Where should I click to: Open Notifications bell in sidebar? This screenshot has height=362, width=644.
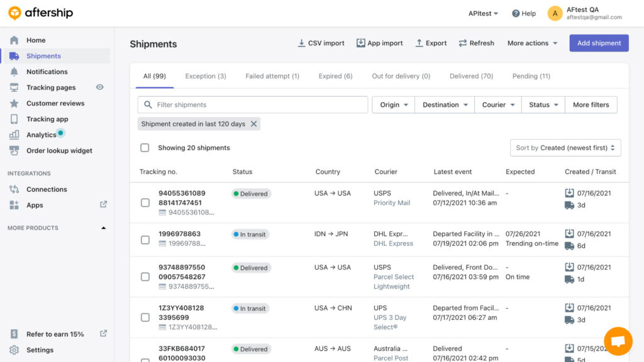pyautogui.click(x=14, y=72)
